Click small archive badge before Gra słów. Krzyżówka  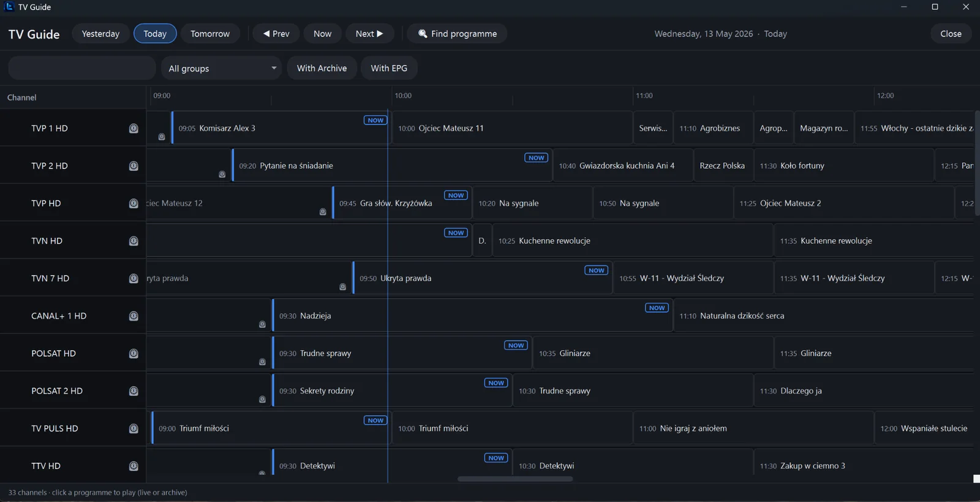pyautogui.click(x=323, y=211)
